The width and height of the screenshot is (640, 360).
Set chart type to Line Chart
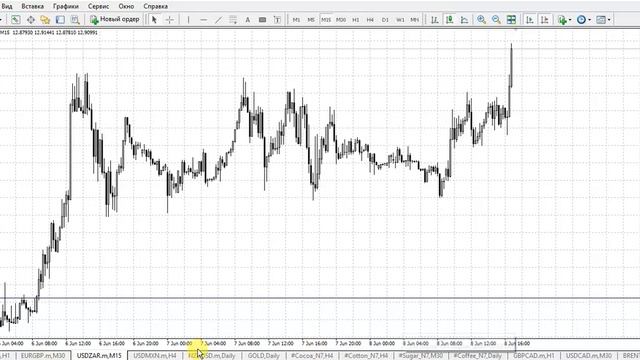pyautogui.click(x=464, y=20)
